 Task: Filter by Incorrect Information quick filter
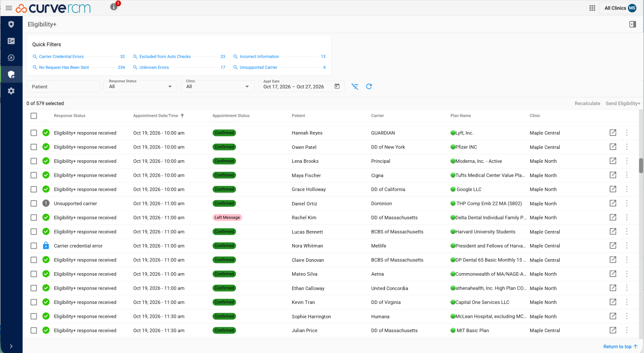(259, 56)
